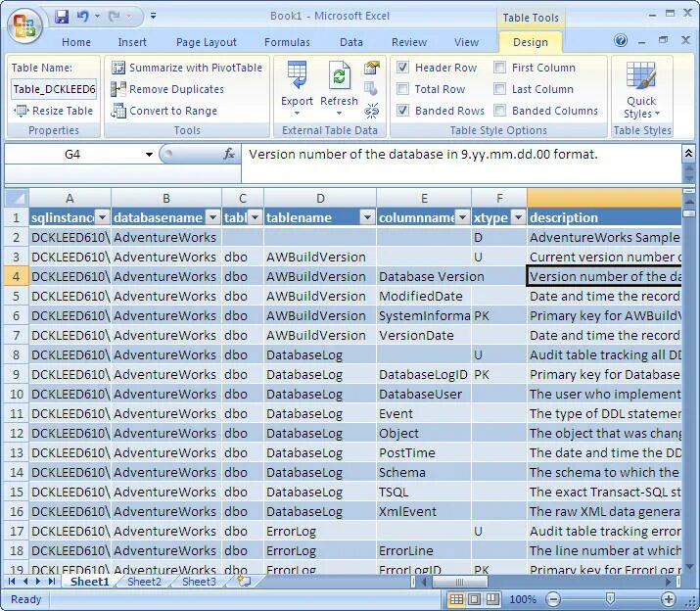Open the sqlinstance column filter dropdown
Screen dimensions: 700x611
click(x=102, y=217)
